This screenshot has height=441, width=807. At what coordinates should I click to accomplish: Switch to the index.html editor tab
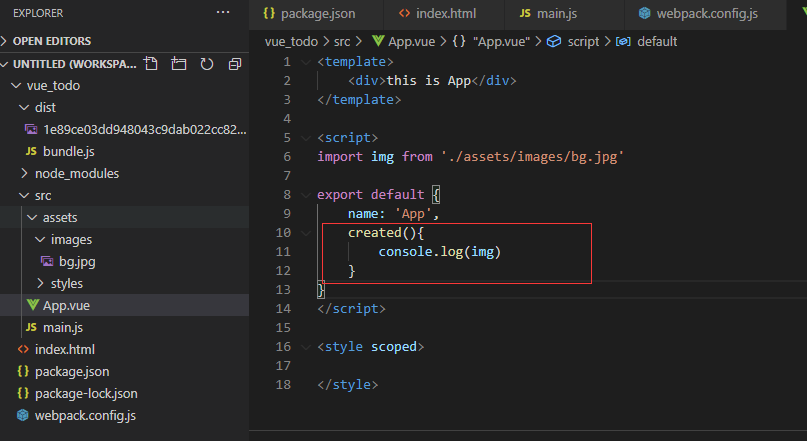444,14
